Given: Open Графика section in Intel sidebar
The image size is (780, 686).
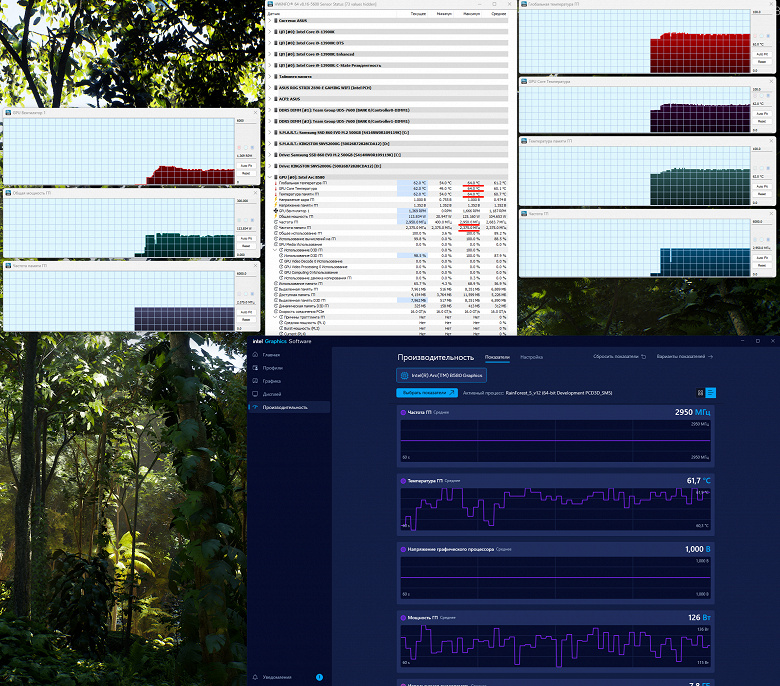Looking at the screenshot, I should [x=272, y=381].
